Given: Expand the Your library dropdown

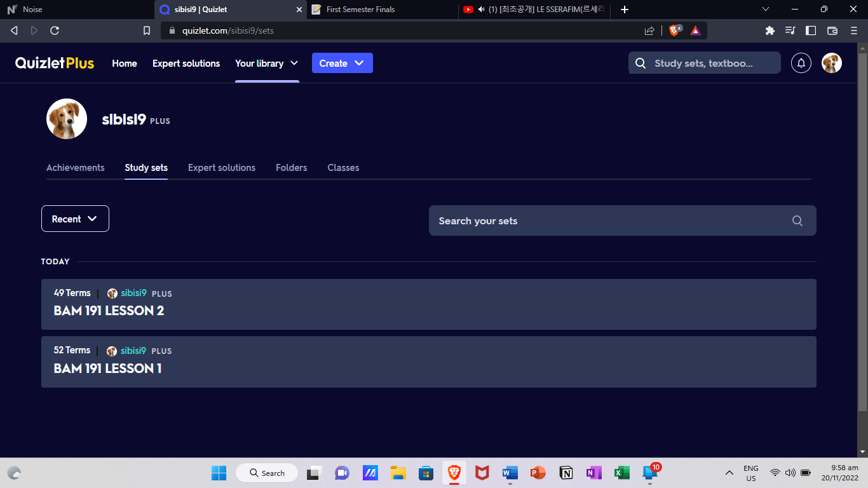Looking at the screenshot, I should click(267, 63).
